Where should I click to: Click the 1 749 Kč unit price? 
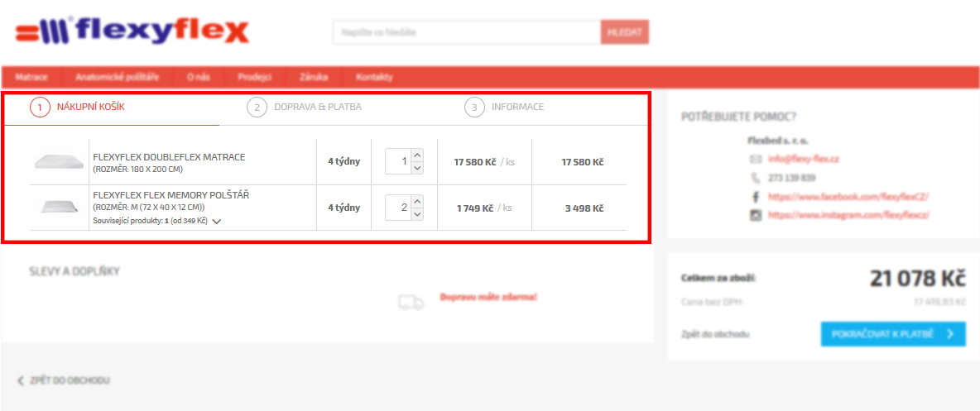tap(475, 208)
